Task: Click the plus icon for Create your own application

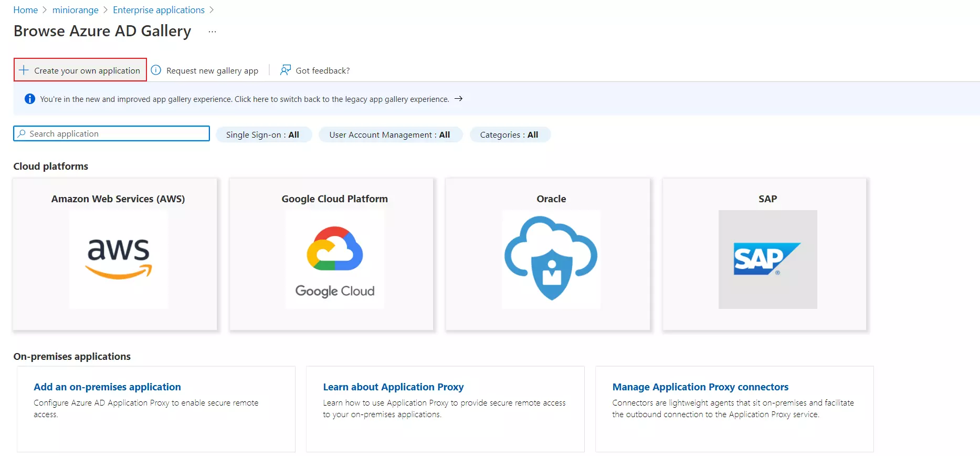Action: 24,70
